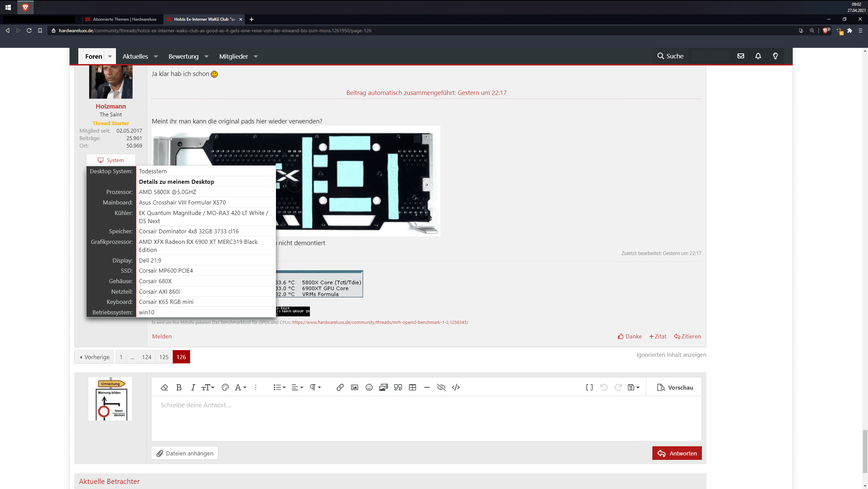Screen dimensions: 868x489
Task: Click the Brave shields icon
Action: [826, 31]
